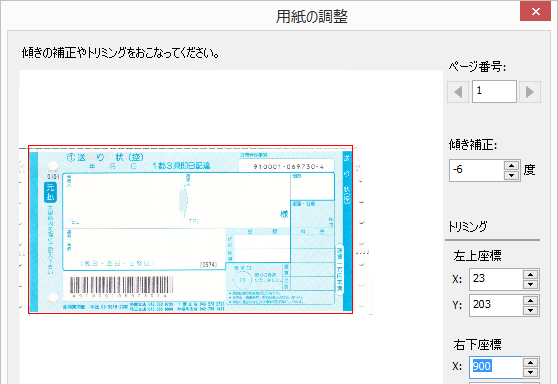Screen dimensions: 558x384
Task: Go to next page with right arrow
Action: 530,92
